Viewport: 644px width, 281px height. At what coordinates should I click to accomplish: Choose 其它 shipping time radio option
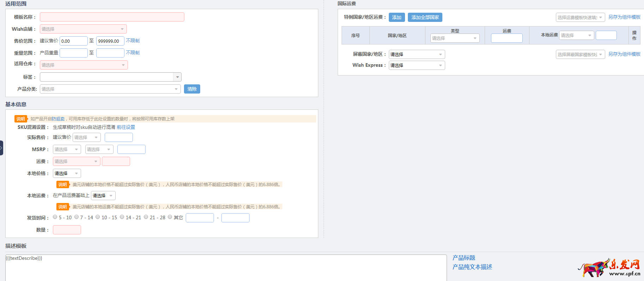pyautogui.click(x=170, y=217)
